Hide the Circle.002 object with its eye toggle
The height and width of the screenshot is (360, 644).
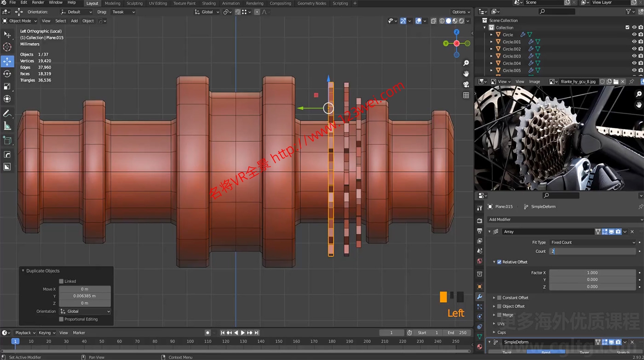(634, 49)
